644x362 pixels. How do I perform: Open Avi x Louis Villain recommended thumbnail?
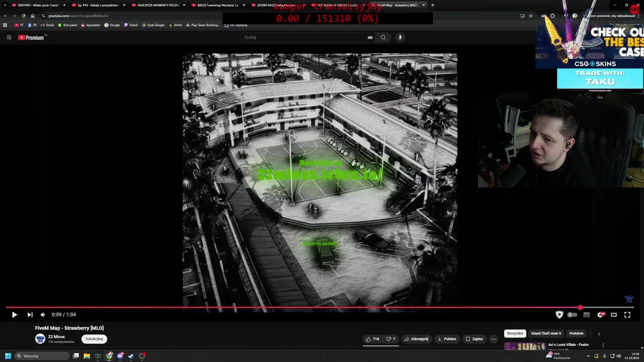point(525,346)
